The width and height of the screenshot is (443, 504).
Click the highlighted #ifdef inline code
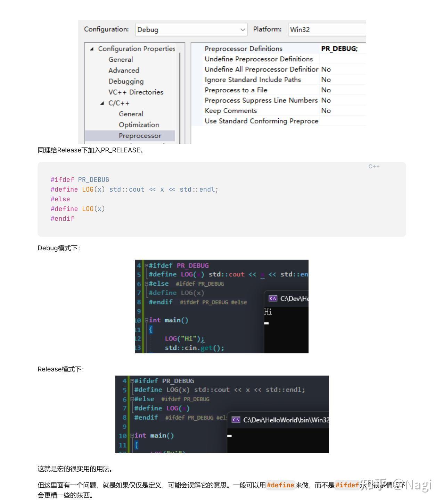(347, 485)
